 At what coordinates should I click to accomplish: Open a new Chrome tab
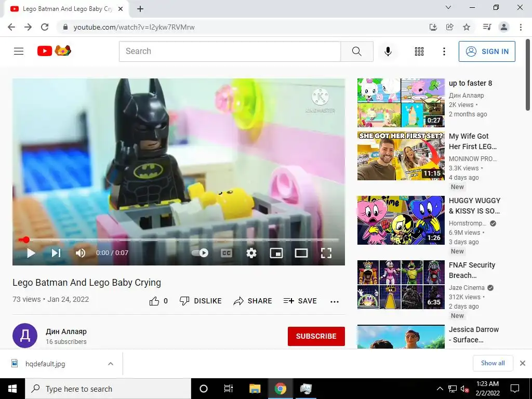click(x=140, y=9)
